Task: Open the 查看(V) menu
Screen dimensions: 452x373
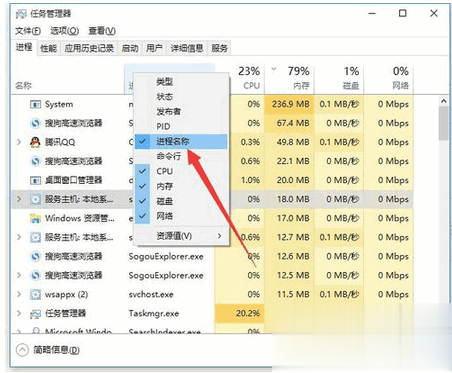Action: (102, 31)
